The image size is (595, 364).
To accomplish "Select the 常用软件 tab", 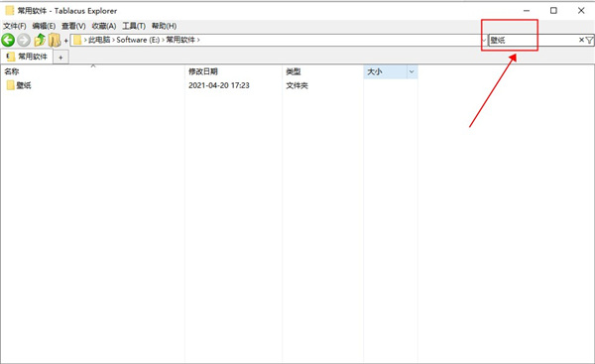I will (x=27, y=57).
